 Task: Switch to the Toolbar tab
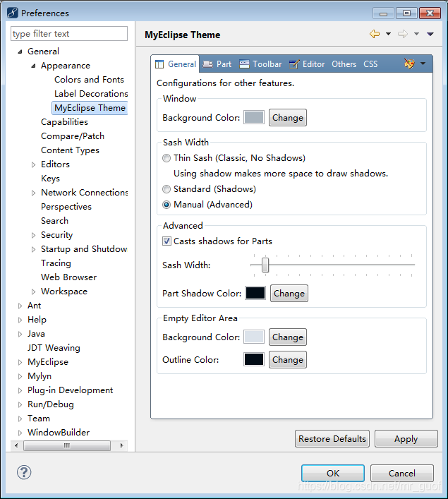[260, 64]
